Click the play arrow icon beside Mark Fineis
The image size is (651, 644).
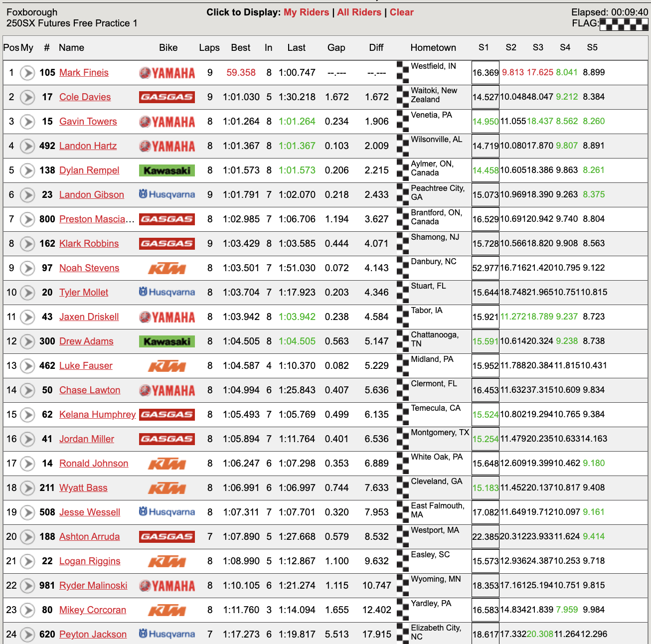pos(27,73)
